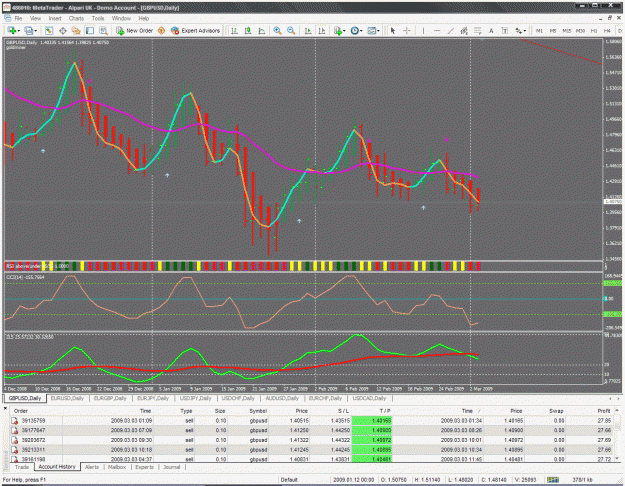Select the Text Label tool
The image size is (625, 486).
tap(505, 31)
